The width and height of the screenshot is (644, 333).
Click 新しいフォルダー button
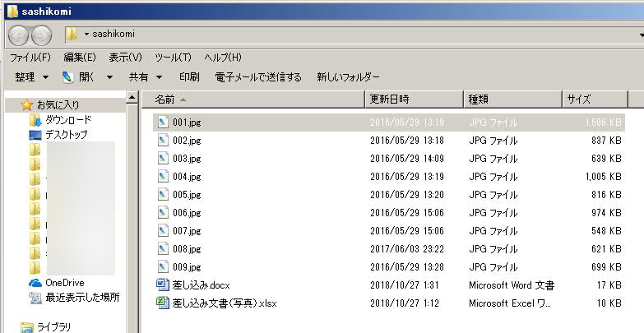tap(348, 77)
